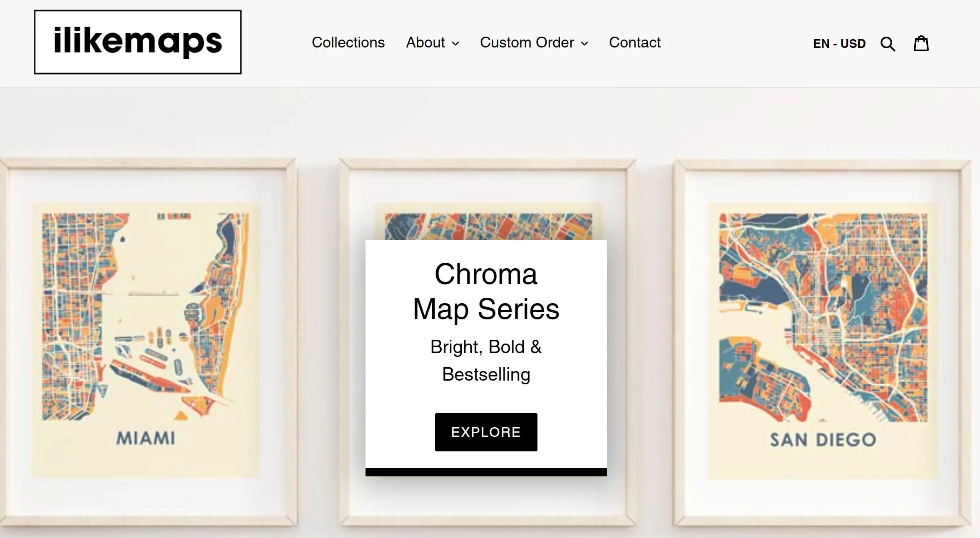Select the Collections menu item
980x538 pixels.
[x=348, y=42]
